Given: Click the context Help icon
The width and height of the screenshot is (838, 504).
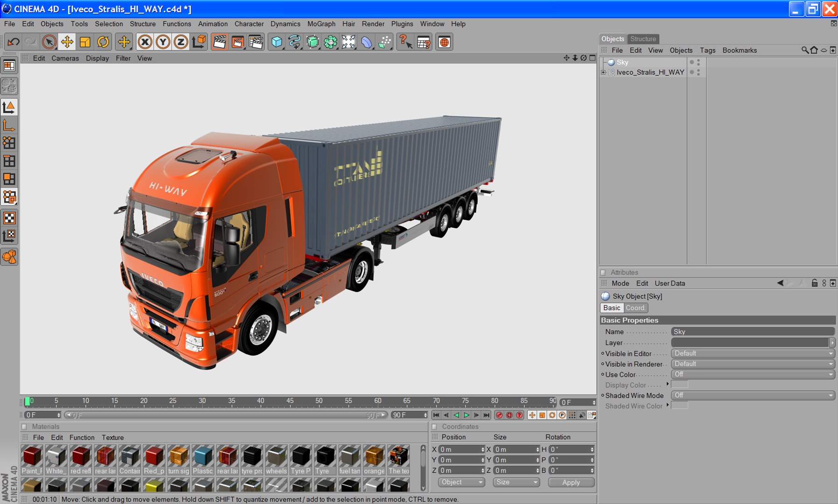Looking at the screenshot, I should pos(405,42).
